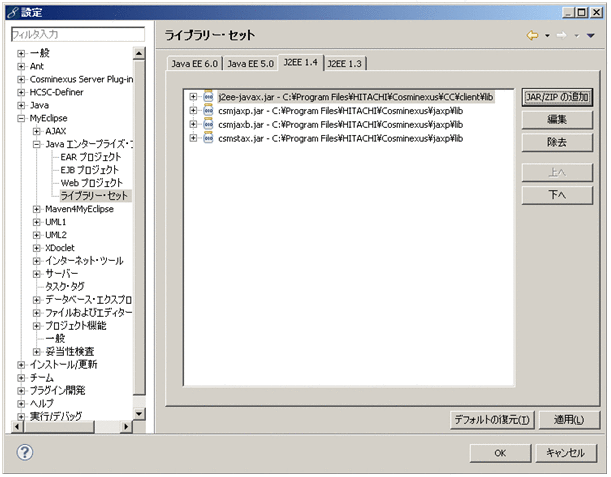
Task: Open the forward history dropdown arrow
Action: [576, 35]
